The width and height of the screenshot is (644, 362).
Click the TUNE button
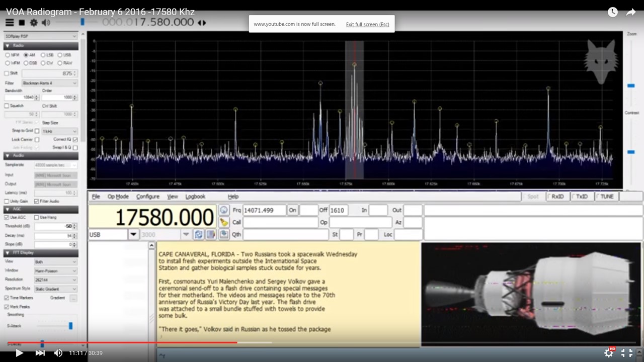click(x=606, y=197)
